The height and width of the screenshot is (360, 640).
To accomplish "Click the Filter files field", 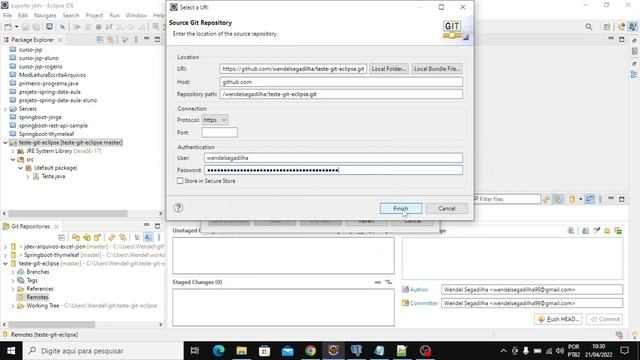I will coord(507,199).
